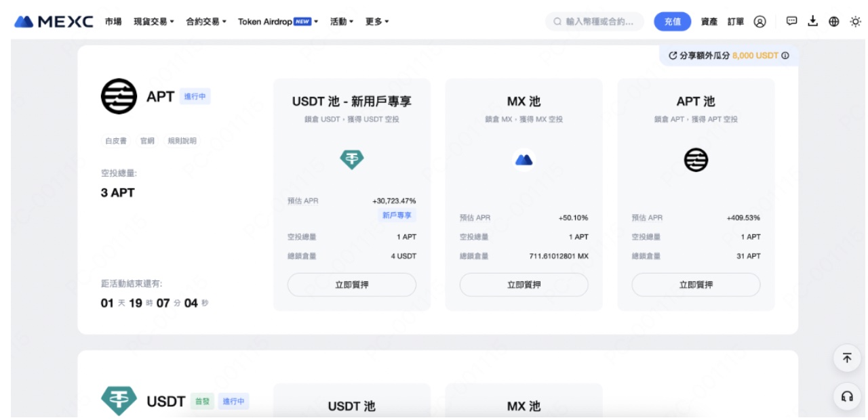Click the 711.61012801 MX locked amount
This screenshot has width=868, height=420.
[559, 256]
